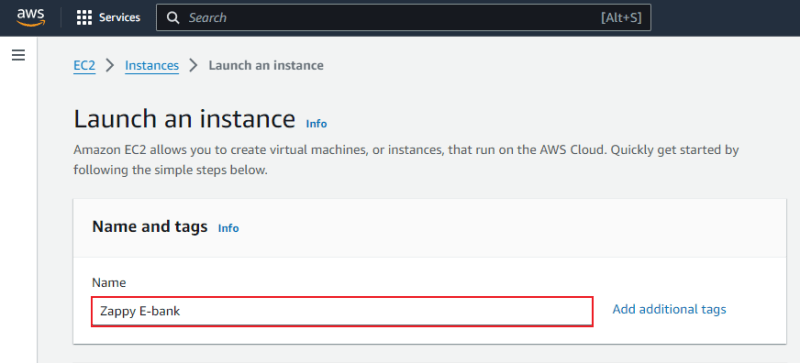The height and width of the screenshot is (363, 800).
Task: Focus the top Search field
Action: pos(403,18)
